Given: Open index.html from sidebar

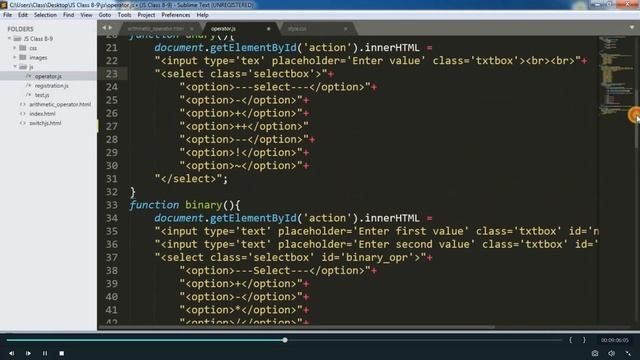Looking at the screenshot, I should (42, 113).
